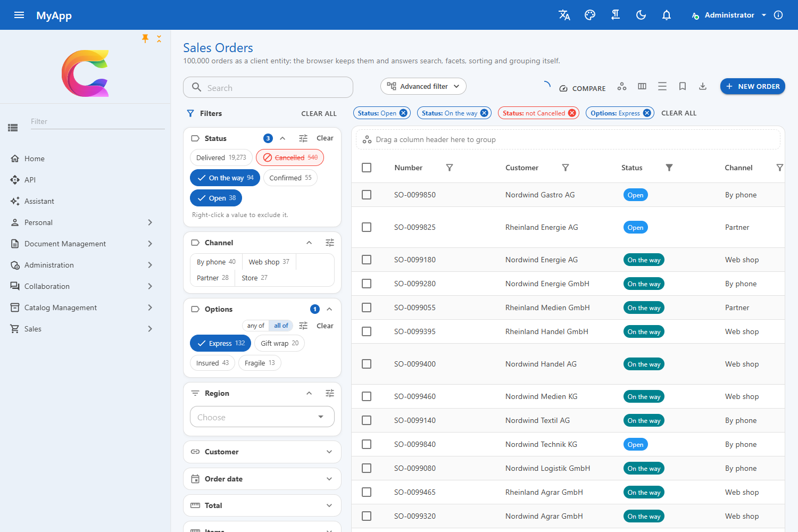Screen dimensions: 798x532
Task: Pin the sidebar with the pin icon
Action: click(145, 38)
